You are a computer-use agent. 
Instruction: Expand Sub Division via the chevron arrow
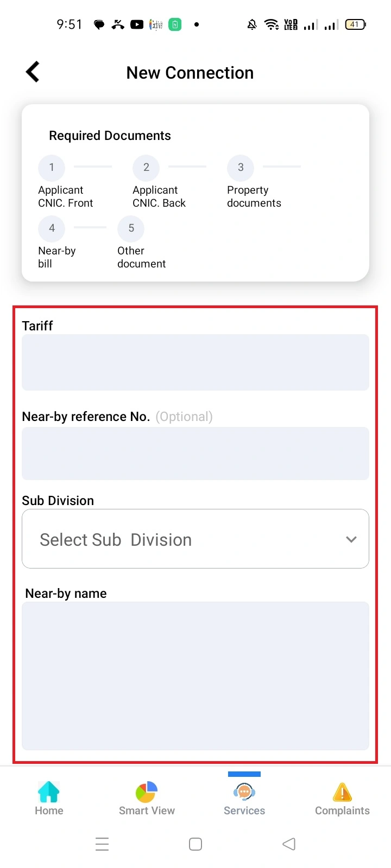351,539
